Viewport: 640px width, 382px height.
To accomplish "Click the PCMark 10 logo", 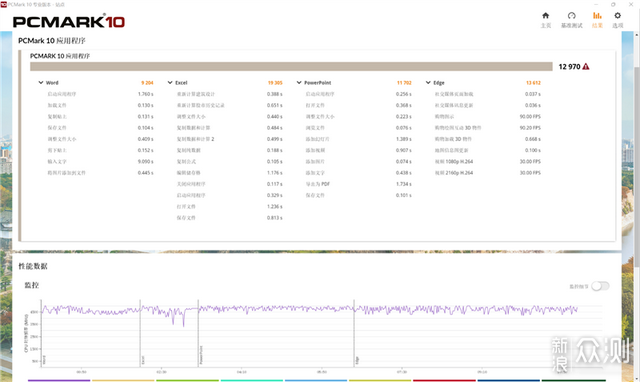I will pyautogui.click(x=69, y=22).
